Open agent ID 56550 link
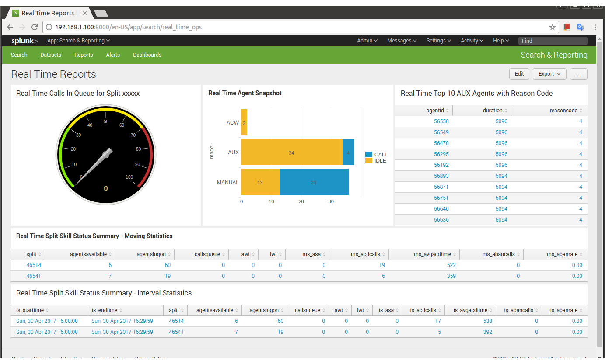 click(x=441, y=121)
